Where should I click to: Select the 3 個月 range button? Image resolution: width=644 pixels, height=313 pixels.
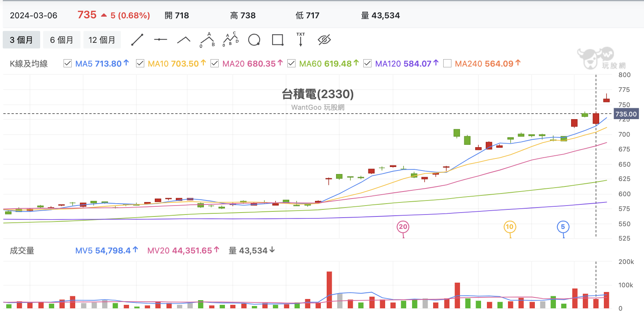point(21,40)
